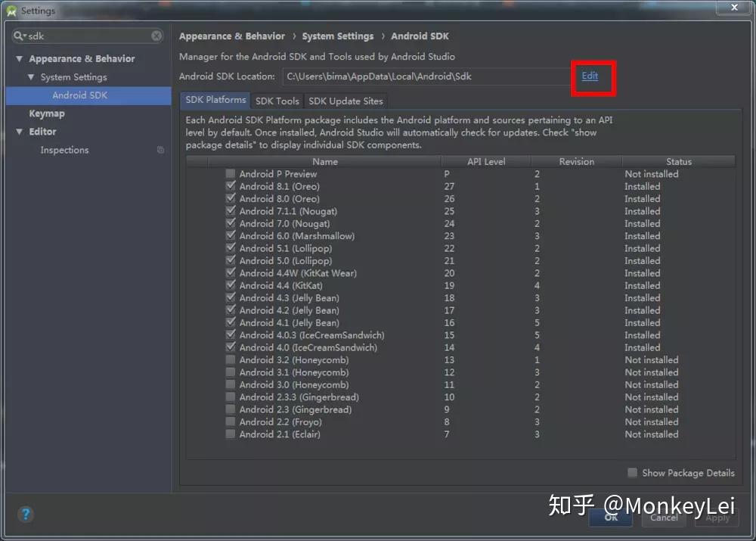
Task: Uncheck Android 8.0 (Oreo) checkbox
Action: tap(231, 198)
